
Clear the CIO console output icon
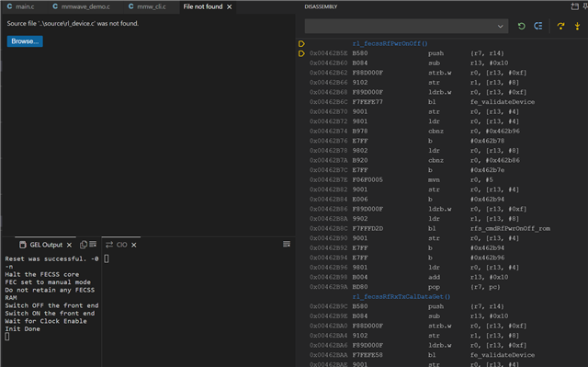pyautogui.click(x=287, y=245)
